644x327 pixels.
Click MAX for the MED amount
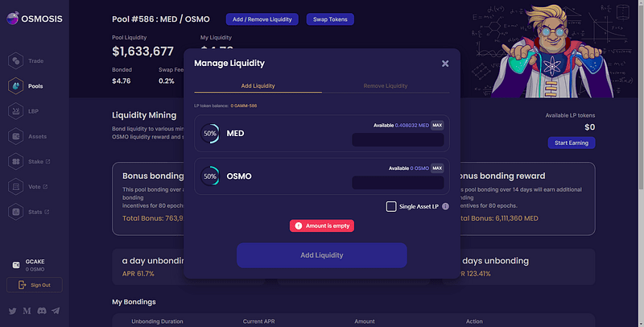point(437,126)
